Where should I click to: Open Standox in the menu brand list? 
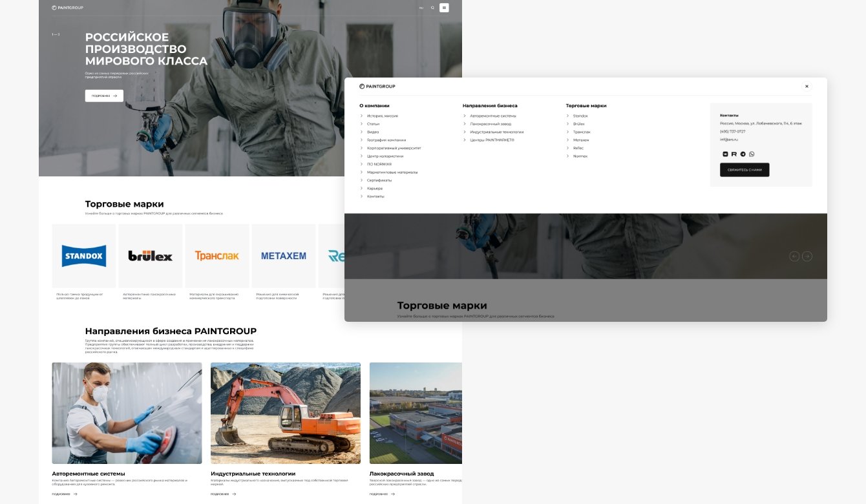tap(580, 116)
